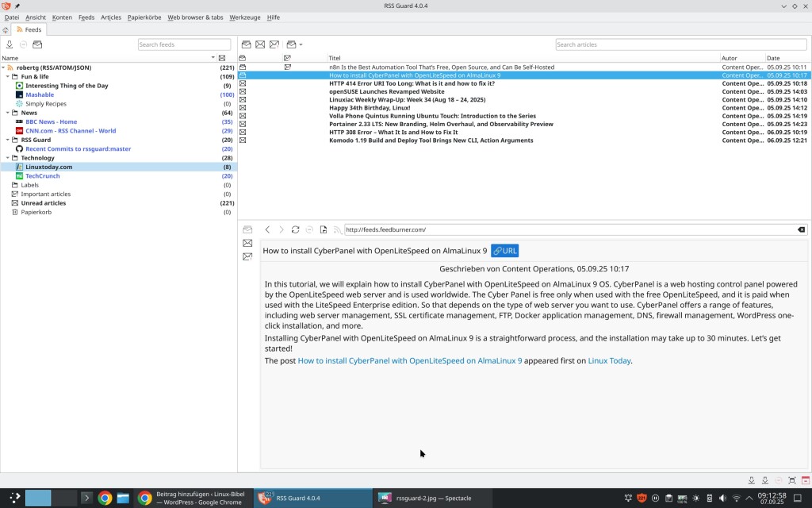The height and width of the screenshot is (508, 812).
Task: Open the Papierkörbe menu
Action: [144, 17]
